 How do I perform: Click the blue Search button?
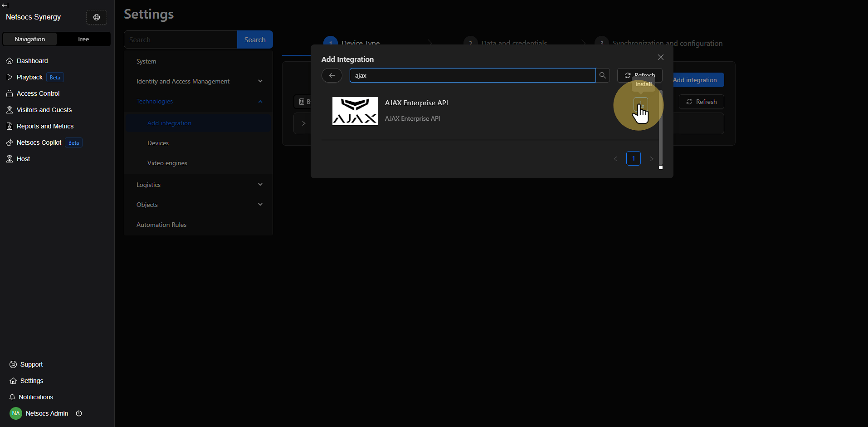(x=255, y=39)
